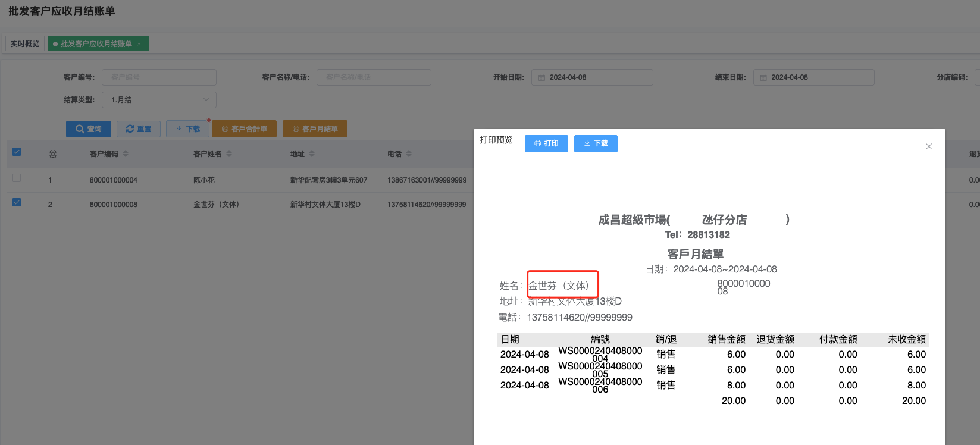Click the 客戶合計單 print button
980x445 pixels.
click(x=244, y=129)
